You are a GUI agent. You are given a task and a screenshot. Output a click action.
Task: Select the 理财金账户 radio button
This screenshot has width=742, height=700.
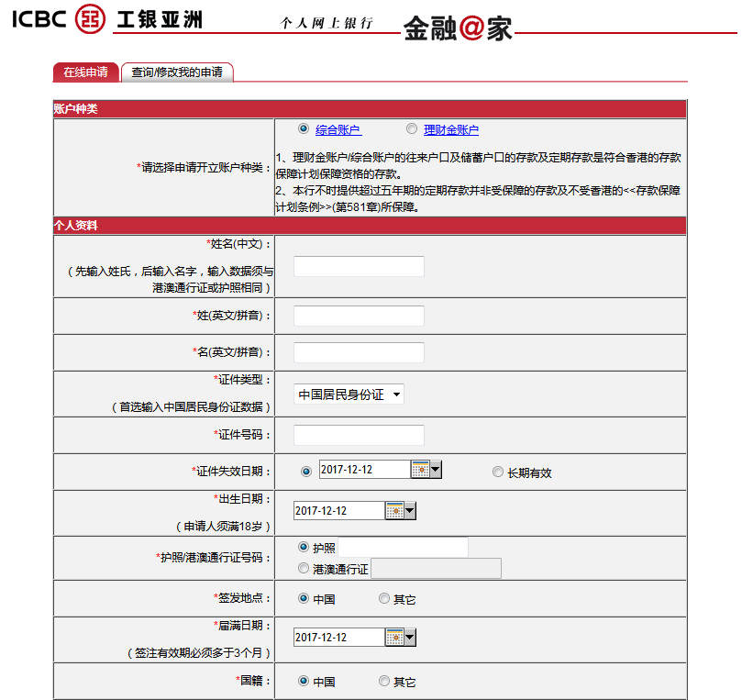tap(412, 128)
